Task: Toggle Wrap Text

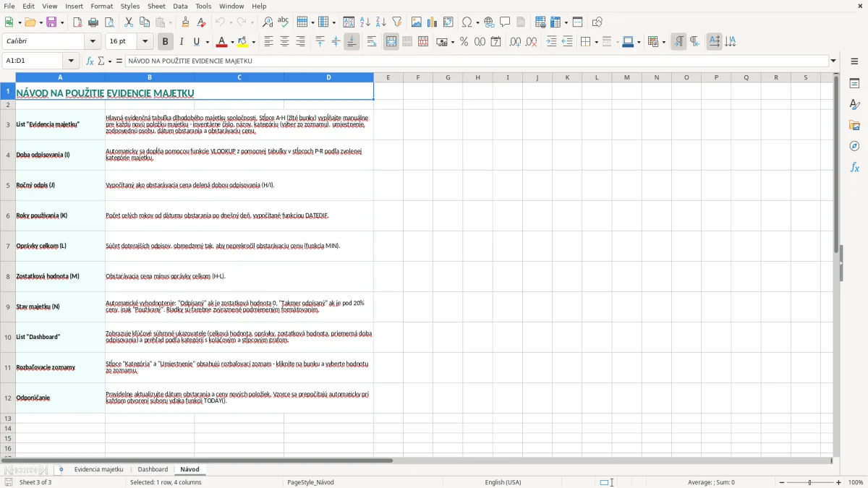Action: click(x=372, y=42)
